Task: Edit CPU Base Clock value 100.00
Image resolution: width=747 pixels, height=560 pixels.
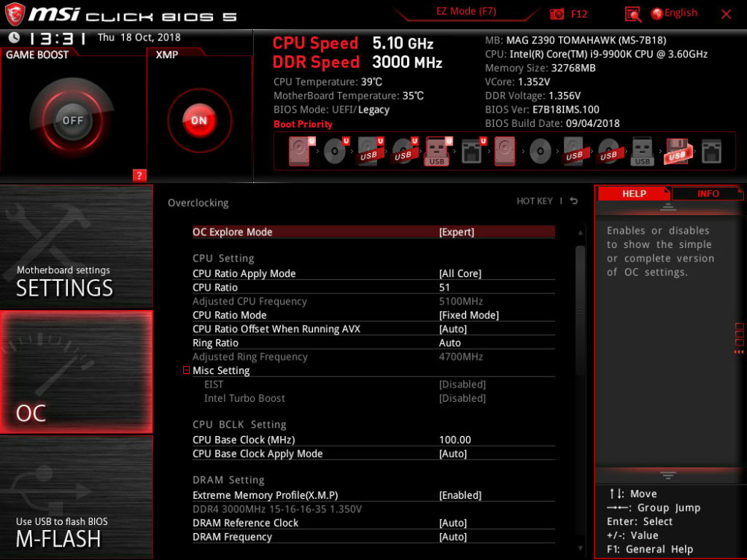Action: 455,440
